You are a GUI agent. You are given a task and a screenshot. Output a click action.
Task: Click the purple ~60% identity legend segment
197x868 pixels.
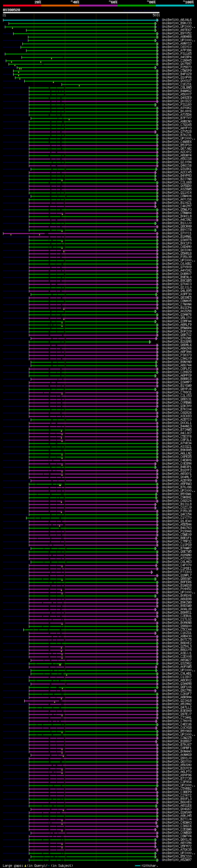(99, 6)
